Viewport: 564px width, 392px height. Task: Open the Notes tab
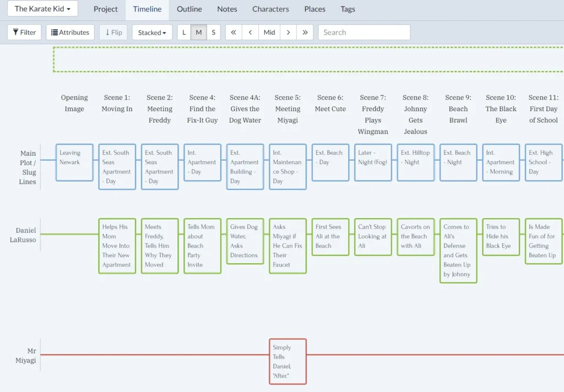pyautogui.click(x=227, y=9)
